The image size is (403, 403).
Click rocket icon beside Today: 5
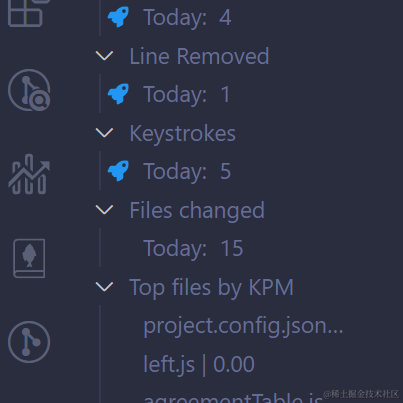pos(118,171)
